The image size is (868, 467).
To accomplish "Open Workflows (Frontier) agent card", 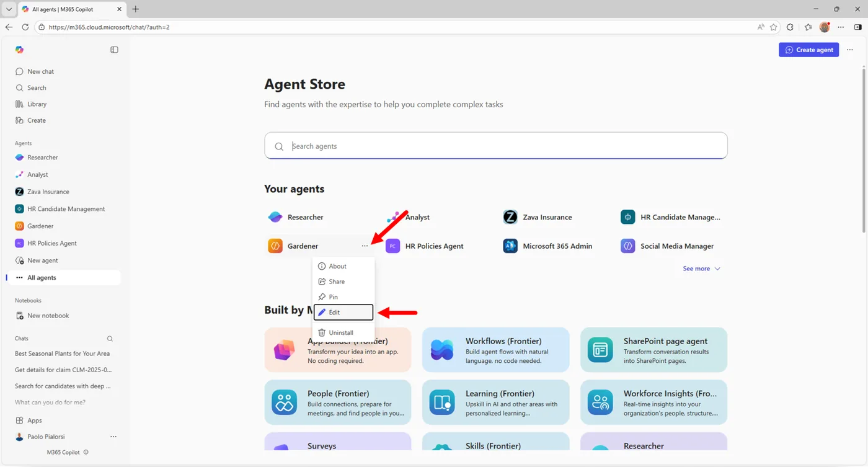I will tap(496, 350).
